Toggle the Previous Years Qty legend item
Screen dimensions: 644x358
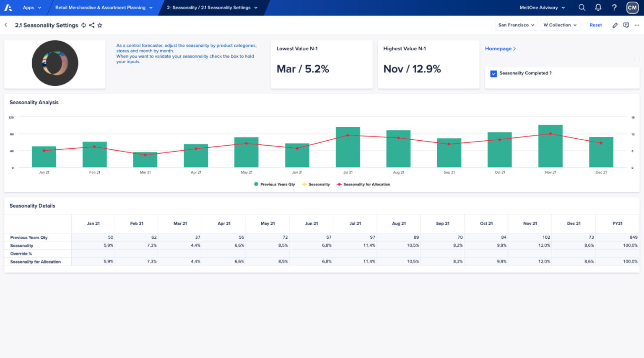tap(274, 184)
